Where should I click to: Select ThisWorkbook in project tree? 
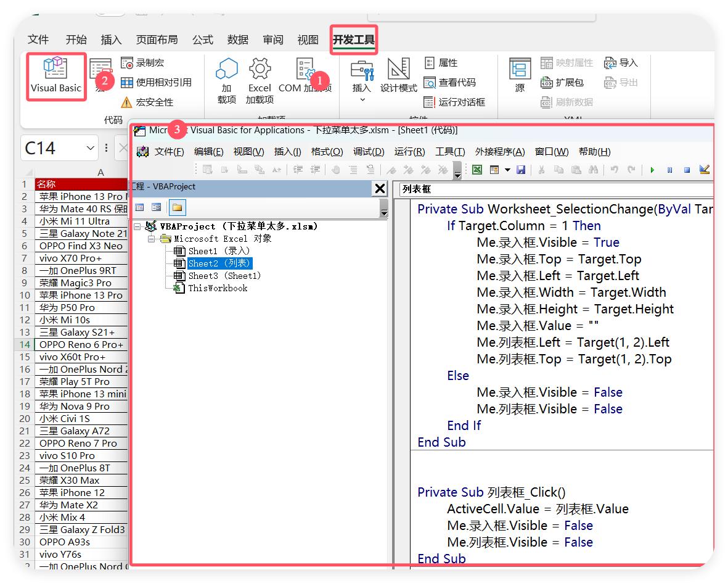[x=218, y=289]
